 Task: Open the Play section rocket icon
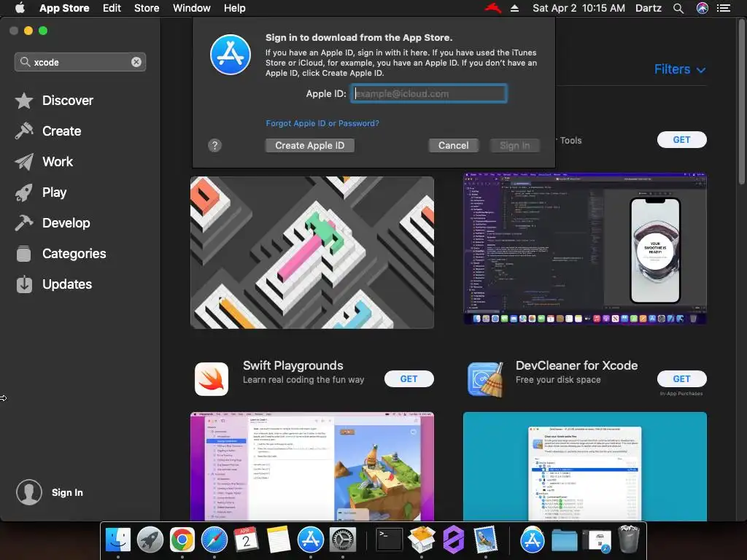(x=24, y=192)
